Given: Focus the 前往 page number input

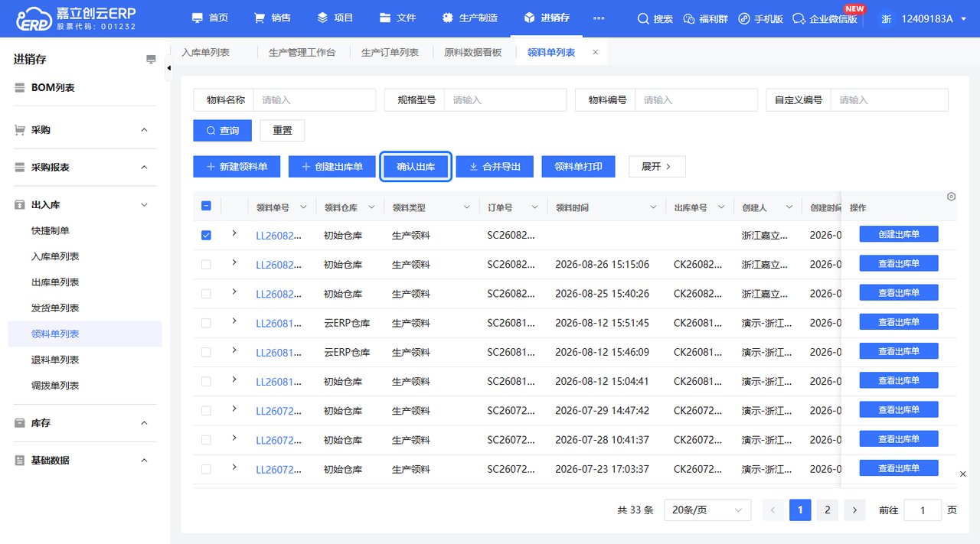Looking at the screenshot, I should coord(923,510).
